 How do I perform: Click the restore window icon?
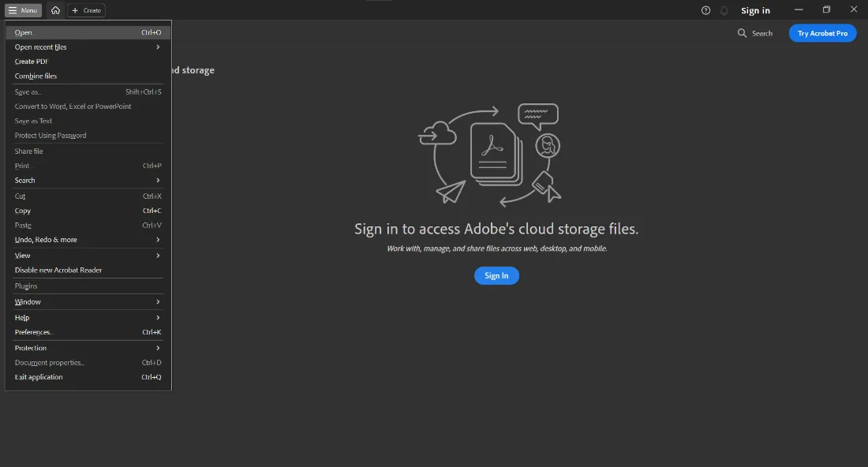click(x=826, y=9)
